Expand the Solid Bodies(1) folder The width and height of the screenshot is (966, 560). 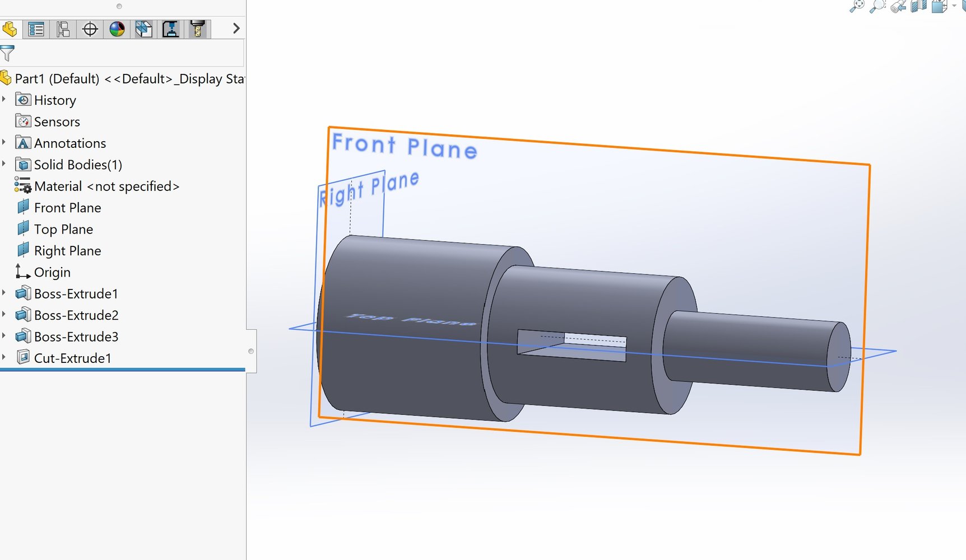click(x=4, y=164)
